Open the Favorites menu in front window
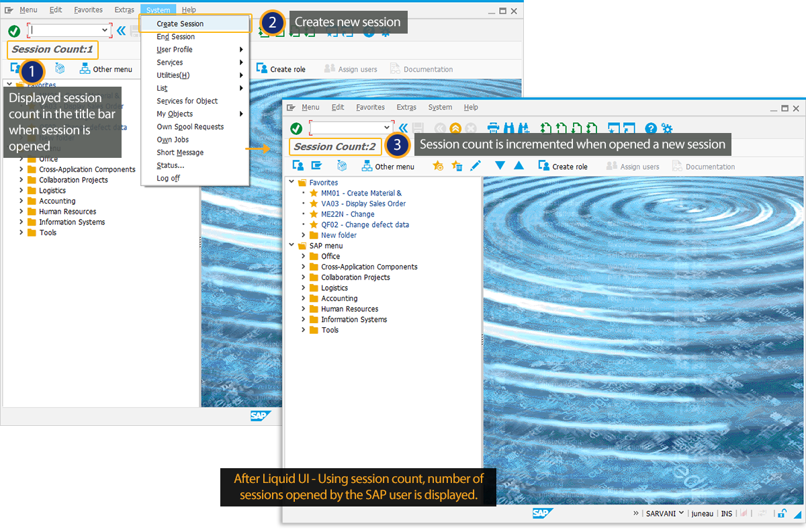806x532 pixels. tap(370, 107)
